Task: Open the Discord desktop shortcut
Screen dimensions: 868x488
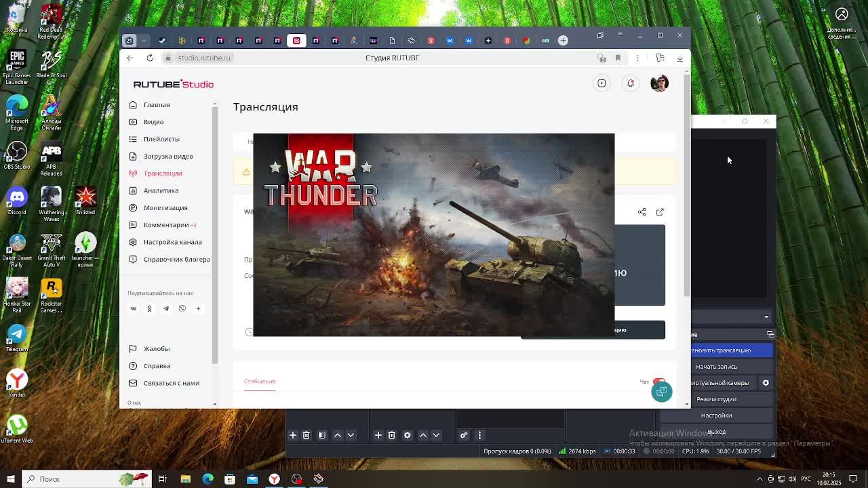Action: pos(17,201)
